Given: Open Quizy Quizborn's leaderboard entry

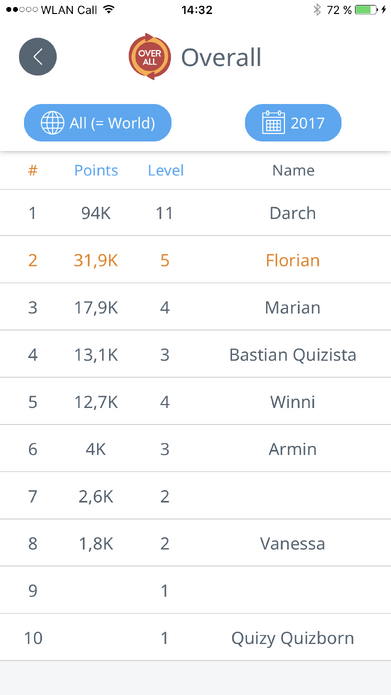Looking at the screenshot, I should (x=196, y=638).
